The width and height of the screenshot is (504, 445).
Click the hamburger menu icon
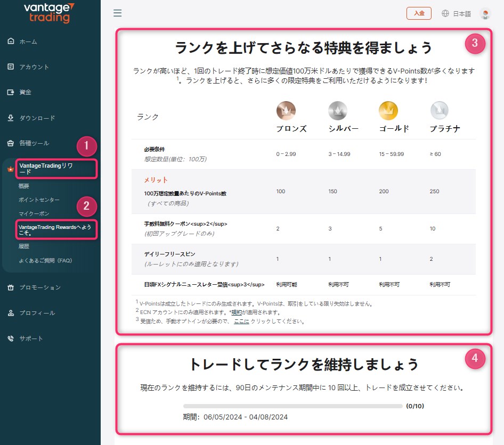(x=118, y=13)
